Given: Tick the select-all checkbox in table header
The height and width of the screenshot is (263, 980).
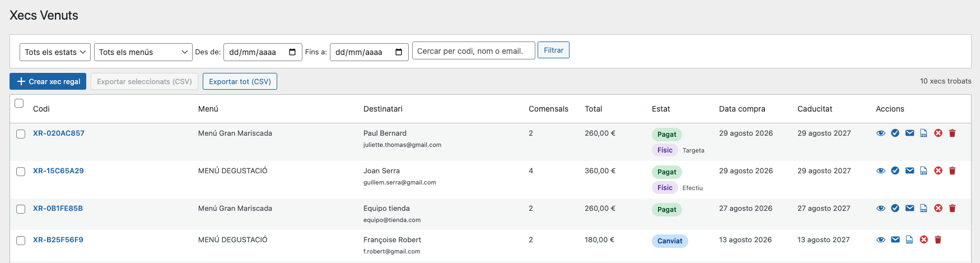Looking at the screenshot, I should pos(19,103).
